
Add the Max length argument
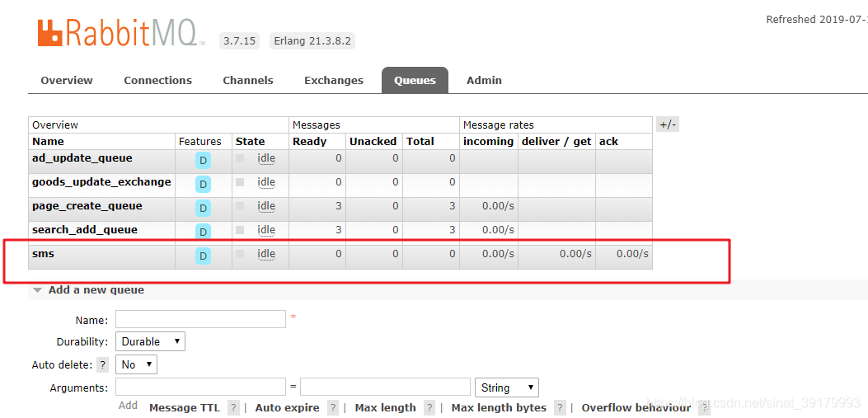click(385, 407)
